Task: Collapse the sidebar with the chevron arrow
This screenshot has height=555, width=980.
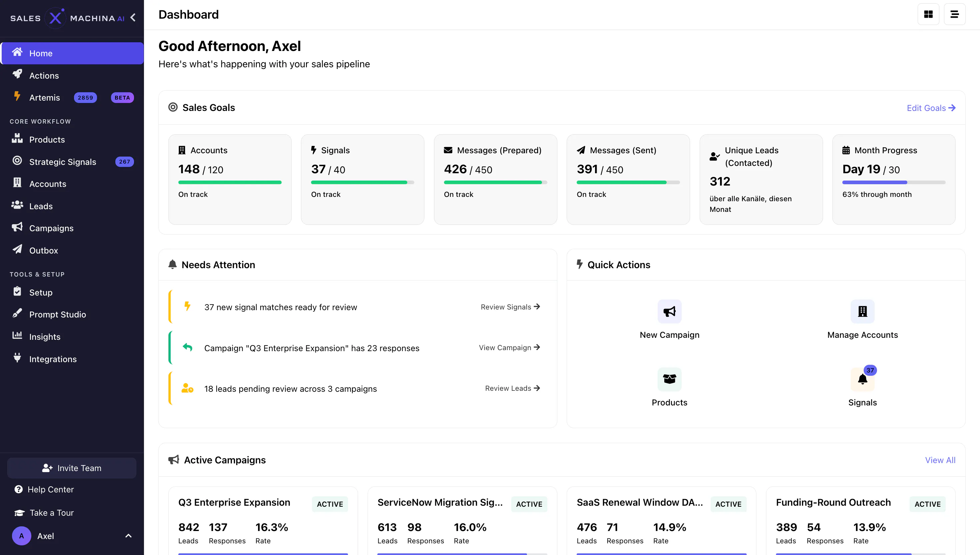Action: (x=133, y=18)
